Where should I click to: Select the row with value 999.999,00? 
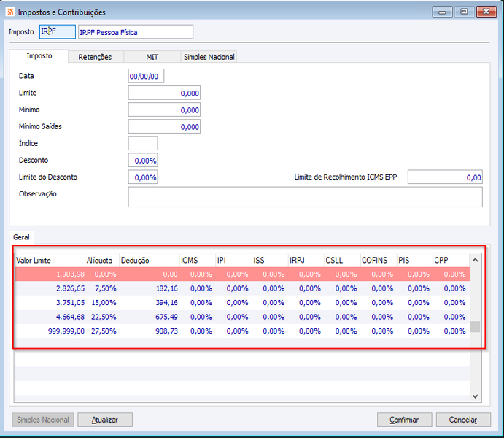[x=242, y=331]
